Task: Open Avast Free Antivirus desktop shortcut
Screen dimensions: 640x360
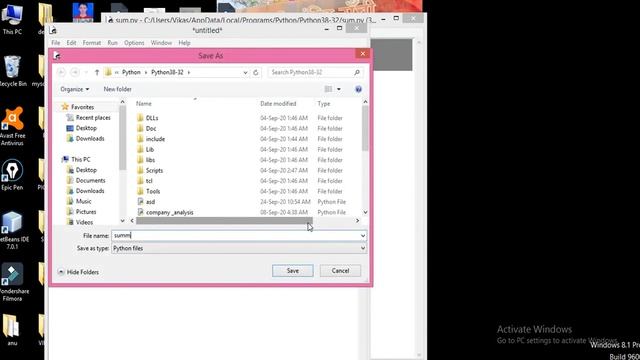Action: point(12,127)
